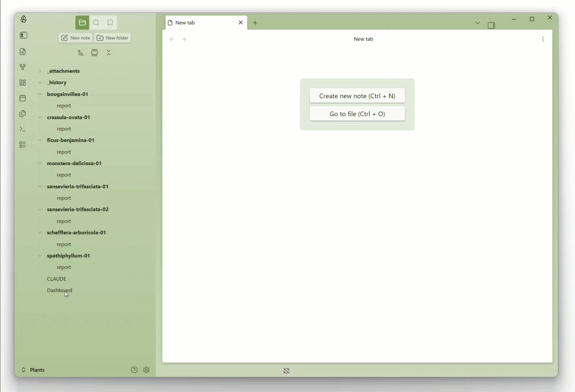Open the command palette icon

pyautogui.click(x=22, y=129)
